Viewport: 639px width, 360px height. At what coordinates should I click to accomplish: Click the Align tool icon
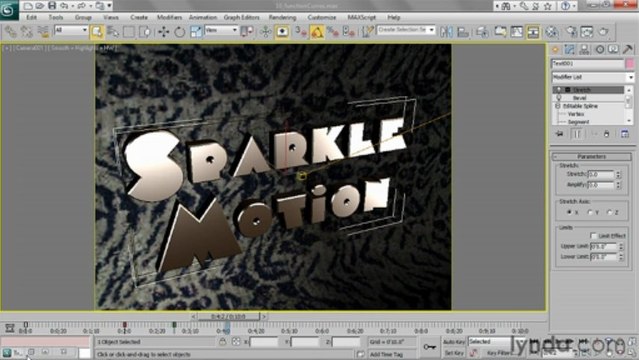pyautogui.click(x=463, y=32)
